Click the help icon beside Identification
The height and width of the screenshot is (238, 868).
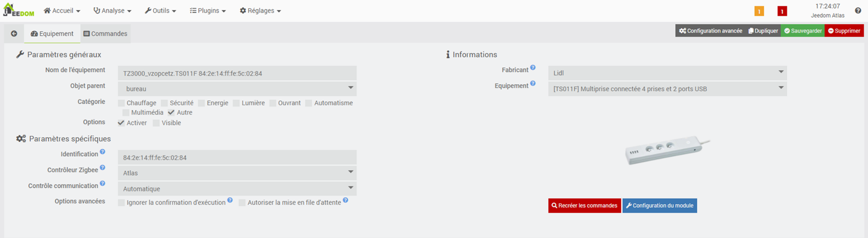coord(103,152)
